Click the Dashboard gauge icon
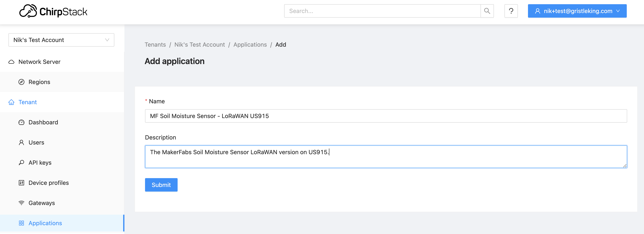Image resolution: width=644 pixels, height=234 pixels. point(21,122)
